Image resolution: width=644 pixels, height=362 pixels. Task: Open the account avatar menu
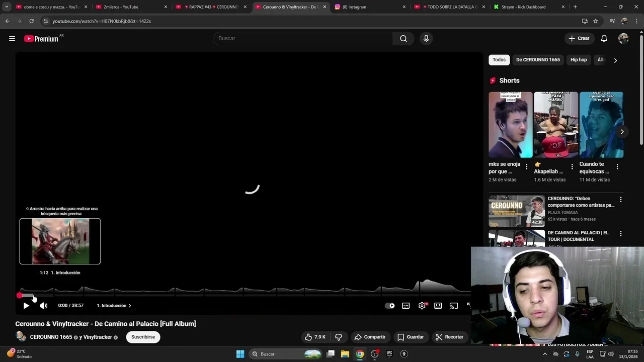[x=623, y=39]
